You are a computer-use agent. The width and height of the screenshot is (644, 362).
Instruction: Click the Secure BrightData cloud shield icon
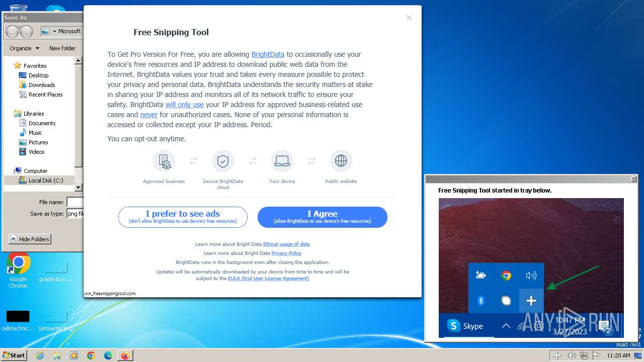(223, 161)
